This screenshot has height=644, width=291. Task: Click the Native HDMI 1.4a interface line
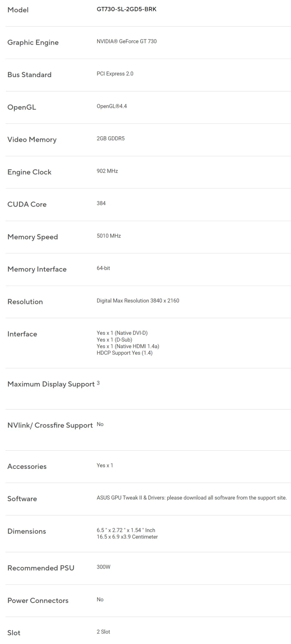[128, 346]
